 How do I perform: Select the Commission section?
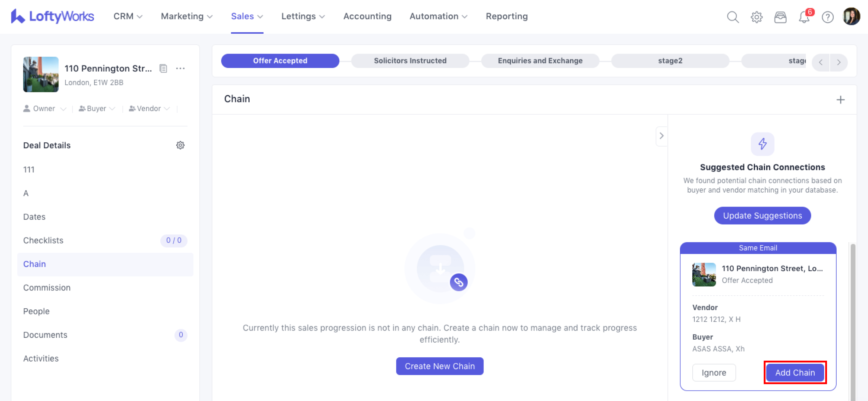[47, 288]
